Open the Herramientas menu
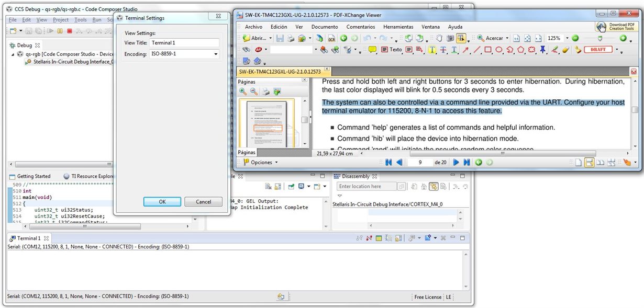This screenshot has width=644, height=308. tap(398, 27)
